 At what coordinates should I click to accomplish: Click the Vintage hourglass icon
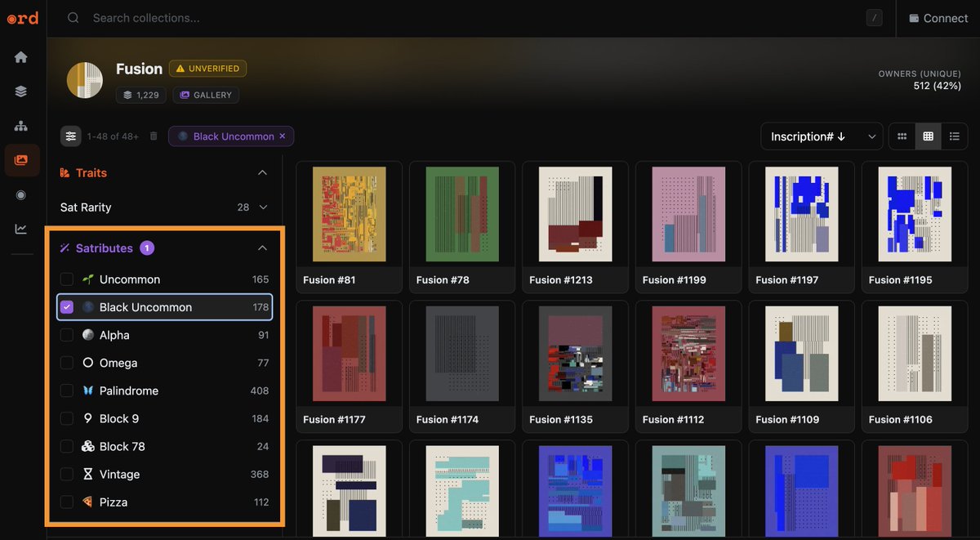point(88,474)
